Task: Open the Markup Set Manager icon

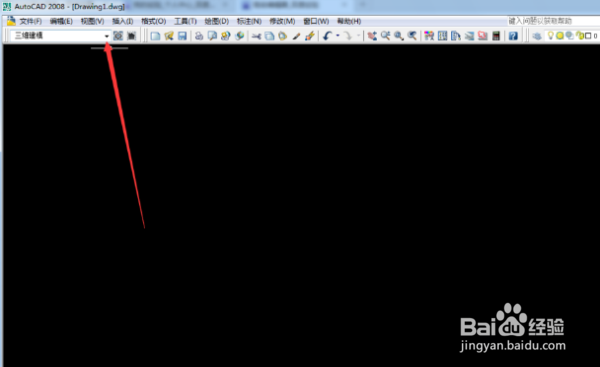Action: coord(483,36)
